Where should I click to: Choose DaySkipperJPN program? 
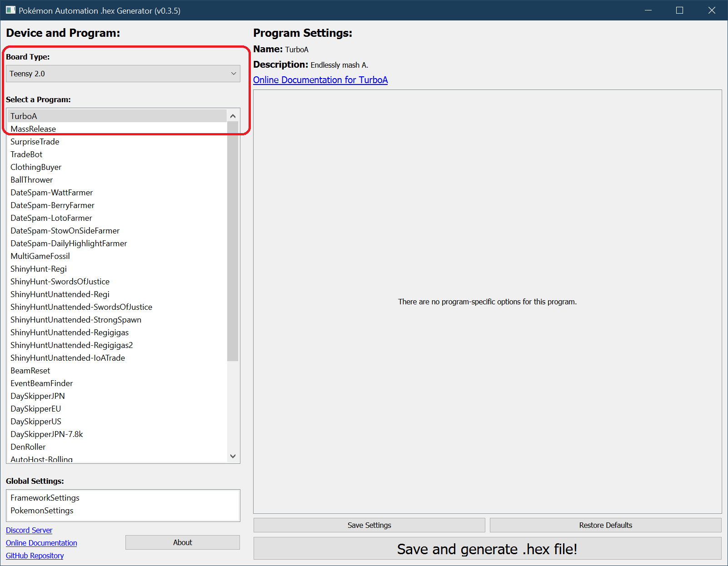(x=117, y=396)
